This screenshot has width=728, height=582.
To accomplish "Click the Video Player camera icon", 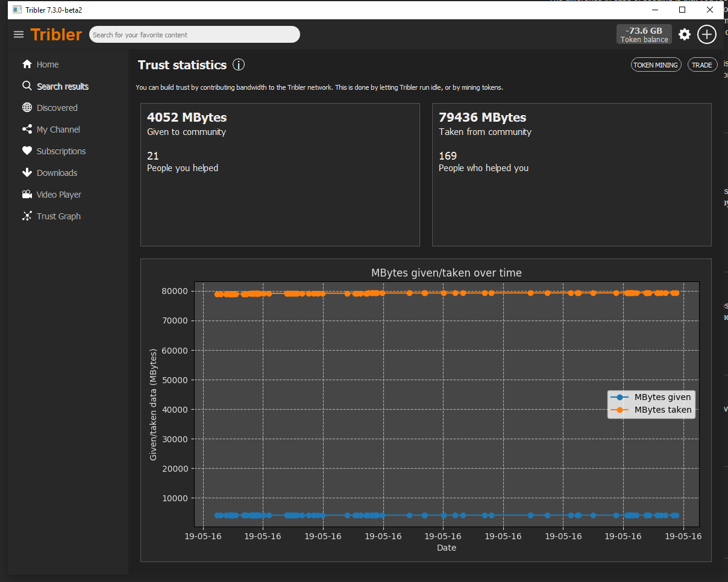I will coord(27,195).
